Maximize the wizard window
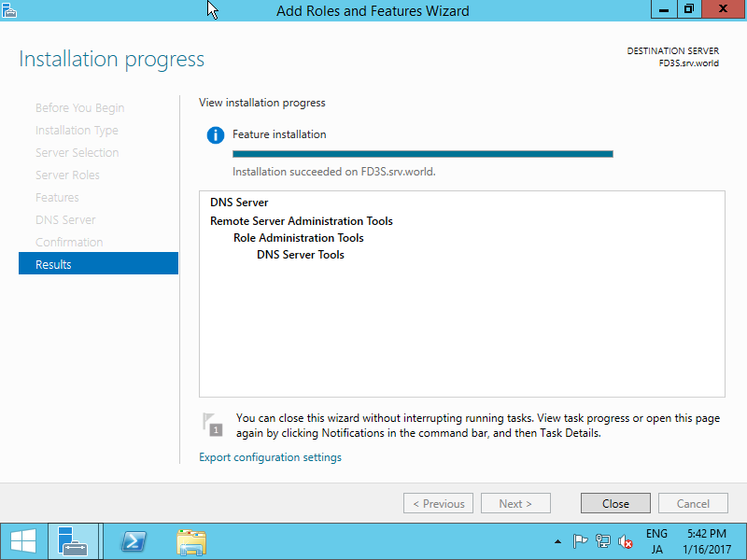This screenshot has width=747, height=560. point(689,9)
